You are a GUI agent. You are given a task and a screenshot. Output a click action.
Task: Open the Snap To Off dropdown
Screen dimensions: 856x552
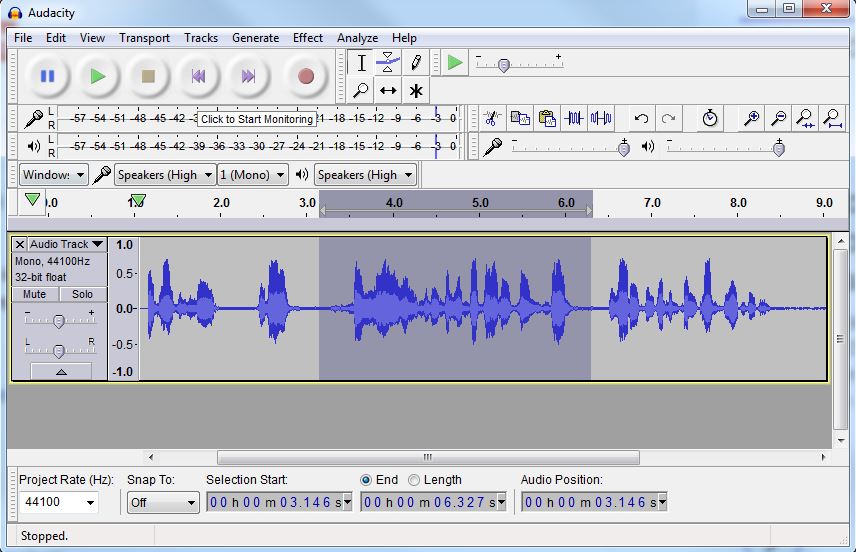pos(163,502)
